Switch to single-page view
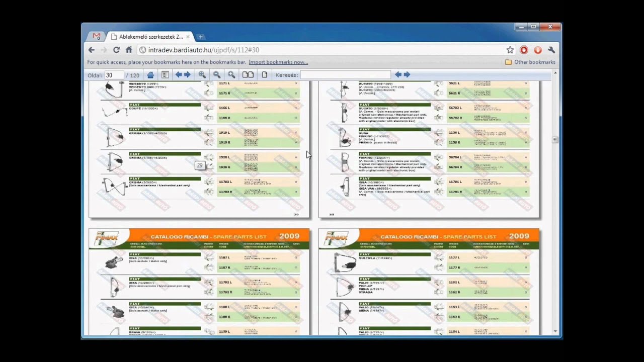Image resolution: width=644 pixels, height=362 pixels. [265, 75]
